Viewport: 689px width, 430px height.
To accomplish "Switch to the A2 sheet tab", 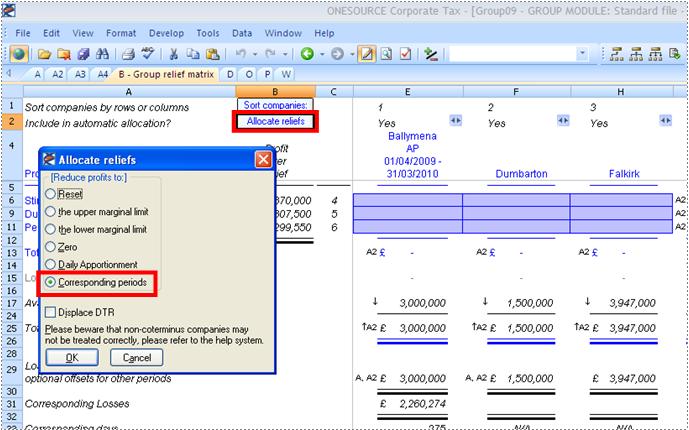I will (x=58, y=74).
